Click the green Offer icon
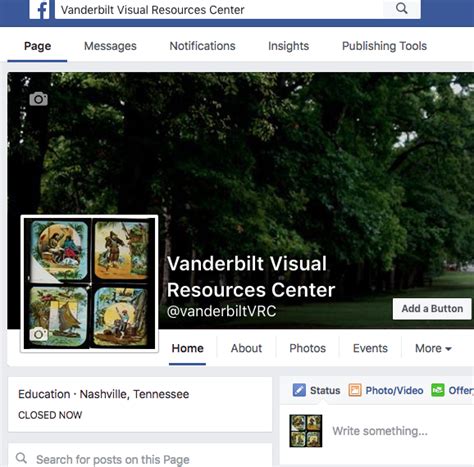This screenshot has width=474, height=467. (438, 390)
